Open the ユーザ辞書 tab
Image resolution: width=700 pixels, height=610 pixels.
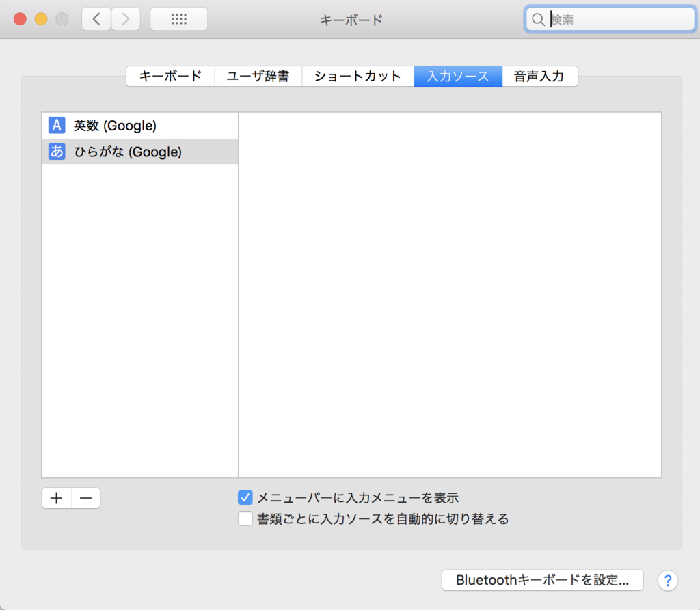[x=258, y=77]
